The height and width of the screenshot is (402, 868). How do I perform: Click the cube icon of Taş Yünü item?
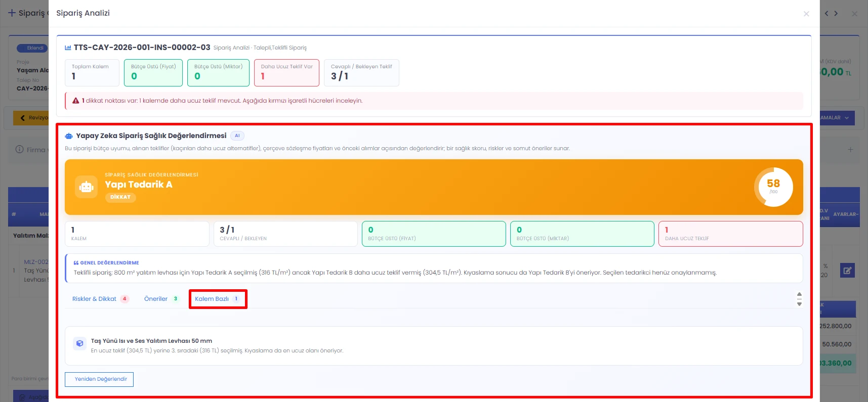pyautogui.click(x=79, y=343)
